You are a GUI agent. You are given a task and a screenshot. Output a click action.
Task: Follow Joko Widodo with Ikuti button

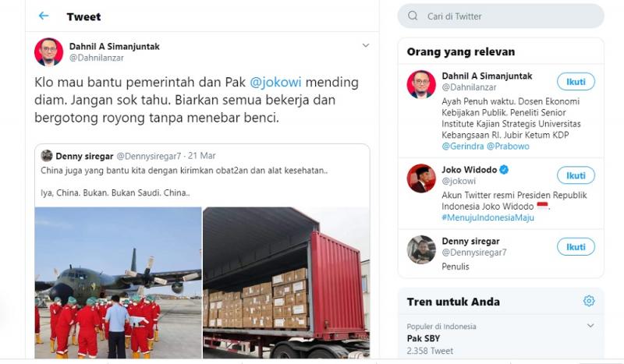pyautogui.click(x=576, y=175)
